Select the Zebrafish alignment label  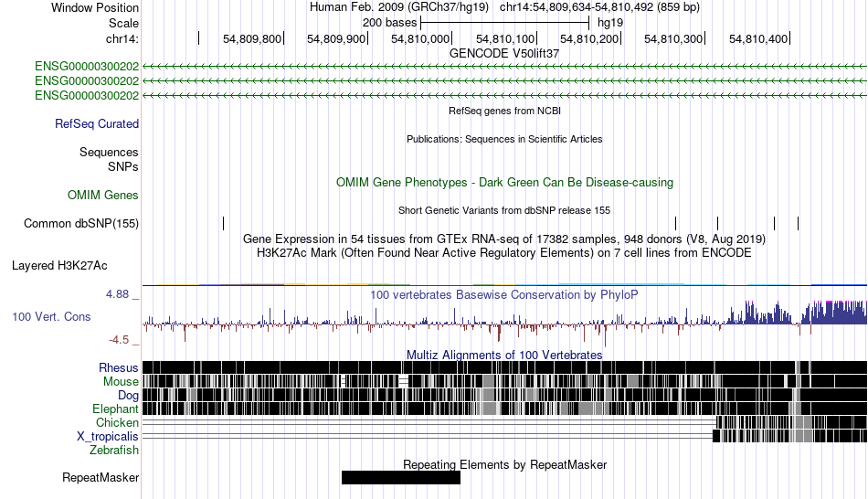[114, 451]
